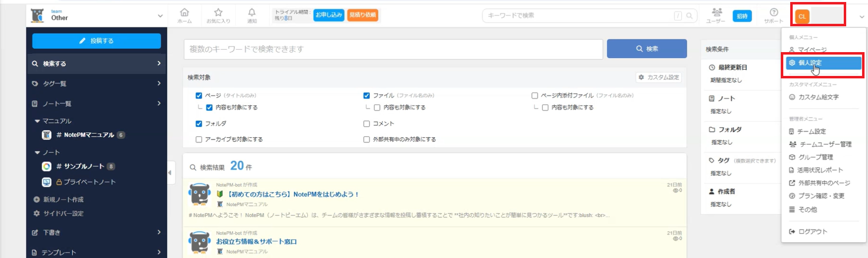Viewport: 868px width, 258px height.
Task: Collapse the ノート tree group
Action: coord(37,152)
